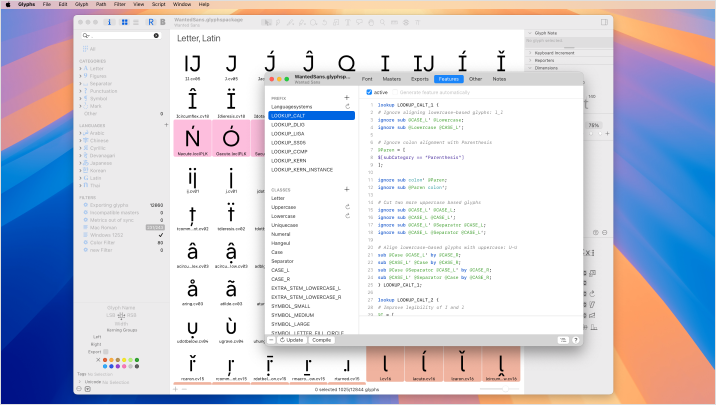
Task: Open the Exports tab
Action: coord(420,79)
